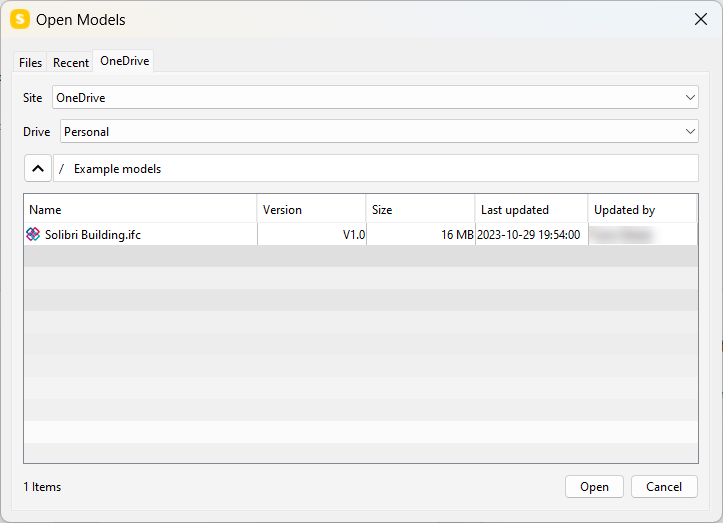This screenshot has height=523, width=723.
Task: Click the IFC file icon beside Solibri Building.ifc
Action: coord(33,234)
